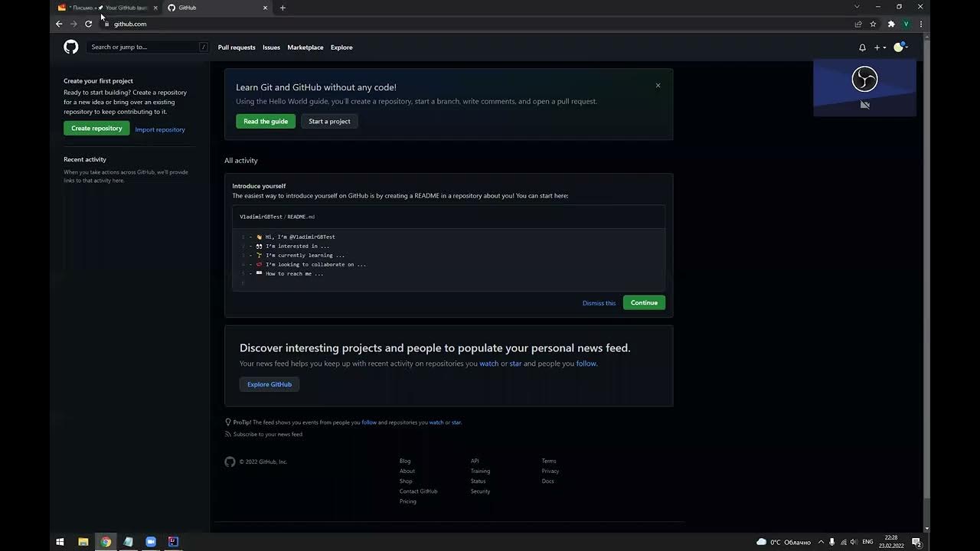Open Pull requests in header
Screen dimensions: 980x551
coord(237,47)
